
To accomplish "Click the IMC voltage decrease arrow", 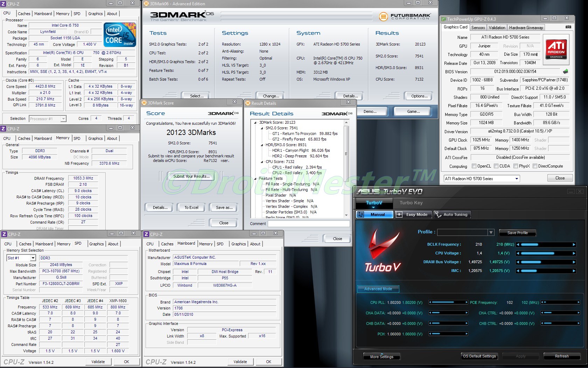I will click(x=518, y=271).
